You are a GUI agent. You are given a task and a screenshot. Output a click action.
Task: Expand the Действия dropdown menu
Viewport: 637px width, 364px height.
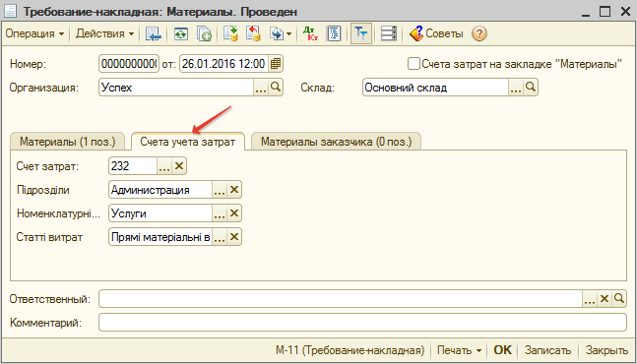105,33
